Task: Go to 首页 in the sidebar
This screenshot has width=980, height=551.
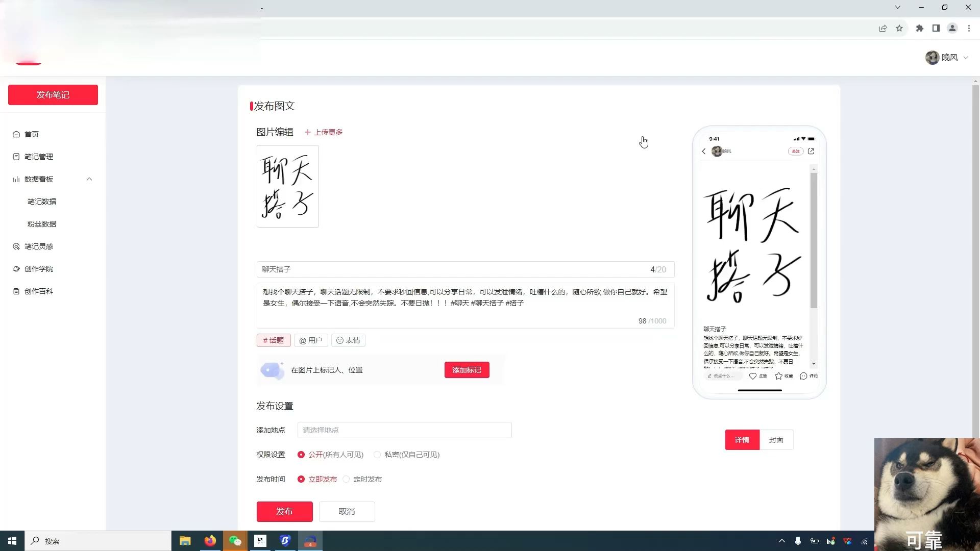Action: (x=32, y=134)
